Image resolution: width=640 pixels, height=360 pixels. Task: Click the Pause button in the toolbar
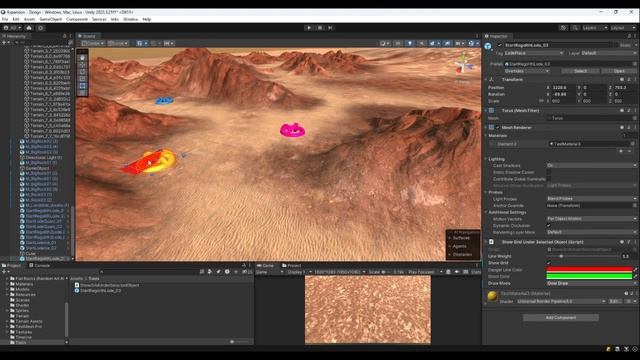320,28
